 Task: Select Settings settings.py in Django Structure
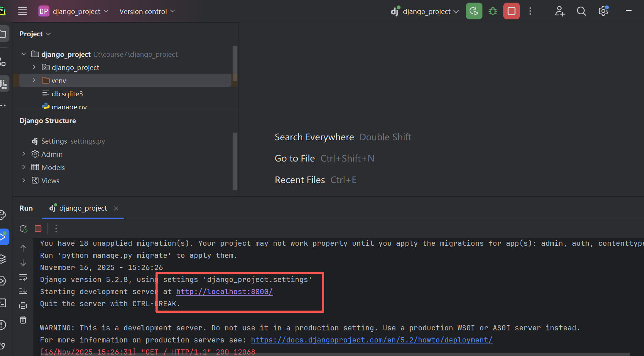69,141
